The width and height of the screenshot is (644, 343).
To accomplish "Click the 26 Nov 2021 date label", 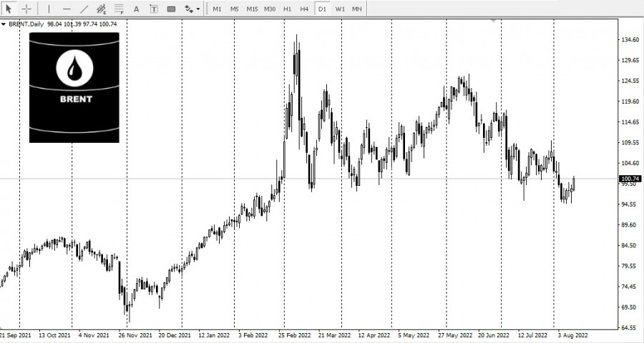I will pyautogui.click(x=135, y=335).
